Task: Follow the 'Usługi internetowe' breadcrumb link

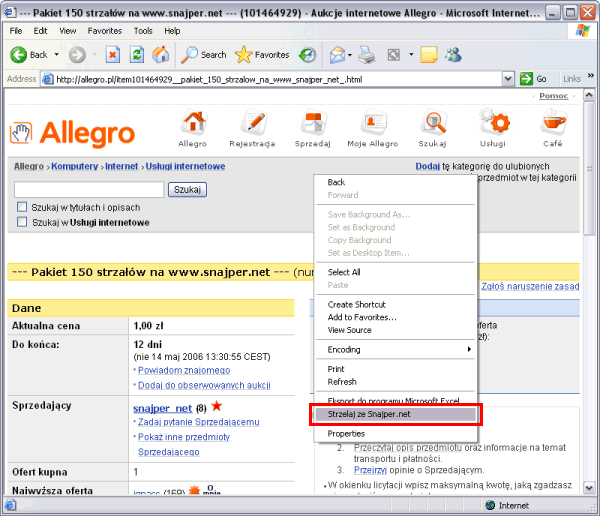Action: coord(185,166)
